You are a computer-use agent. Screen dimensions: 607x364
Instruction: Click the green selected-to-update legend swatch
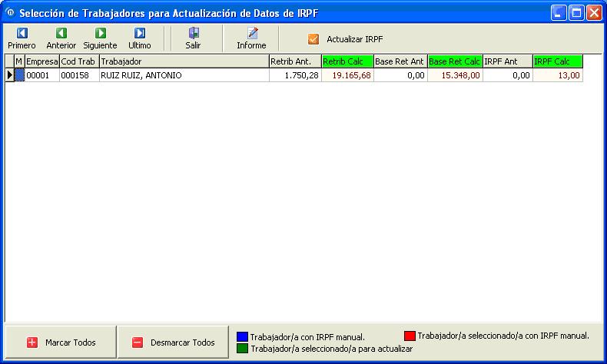tap(242, 348)
